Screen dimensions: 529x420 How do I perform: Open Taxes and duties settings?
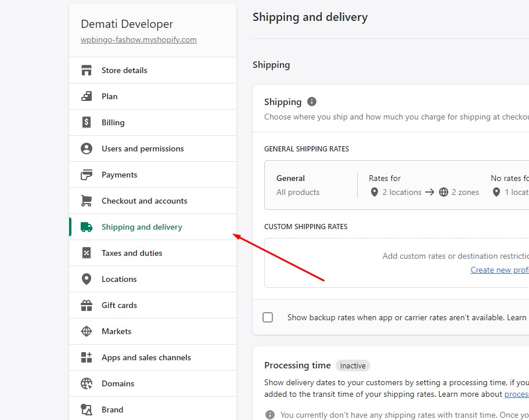click(x=132, y=253)
